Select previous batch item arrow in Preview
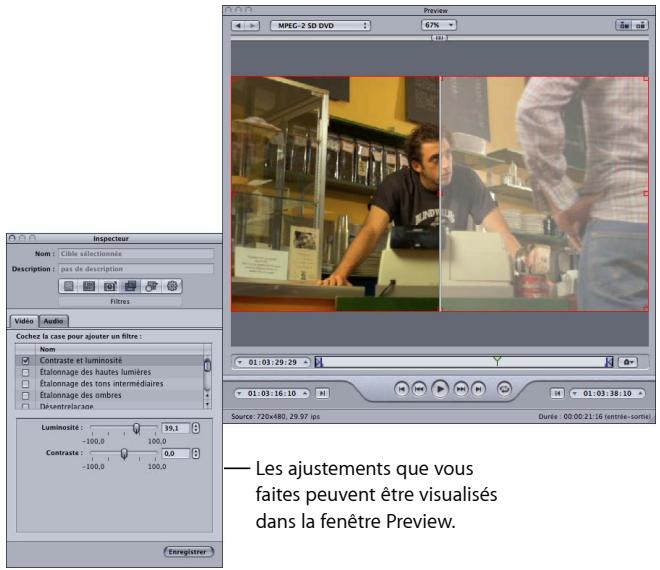The height and width of the screenshot is (570, 660). [x=238, y=26]
